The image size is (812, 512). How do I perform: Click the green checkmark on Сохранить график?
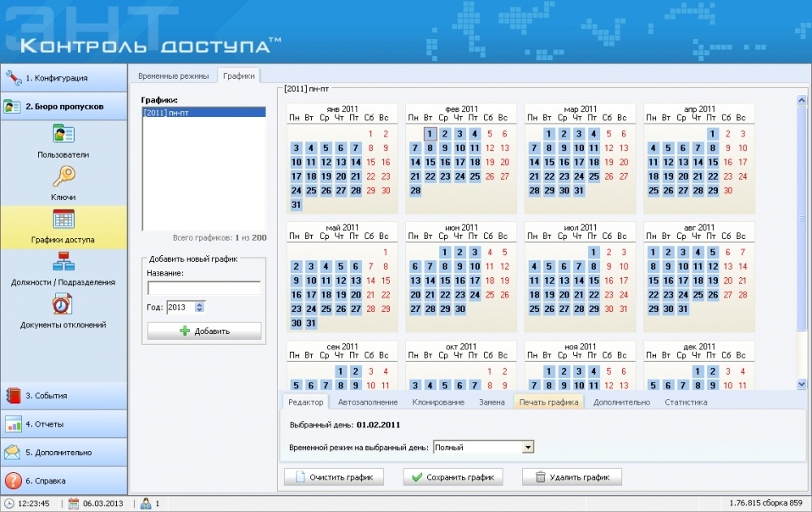(417, 477)
